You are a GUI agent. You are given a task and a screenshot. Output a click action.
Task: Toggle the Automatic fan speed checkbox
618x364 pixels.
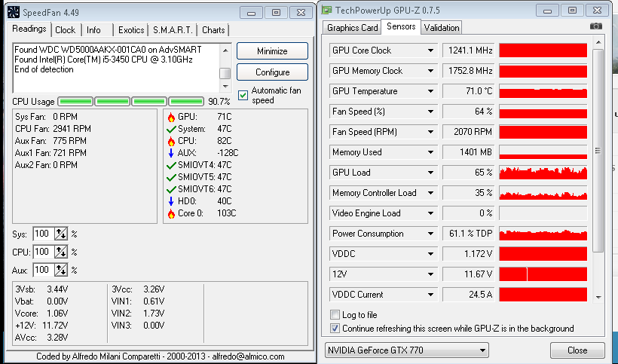243,95
